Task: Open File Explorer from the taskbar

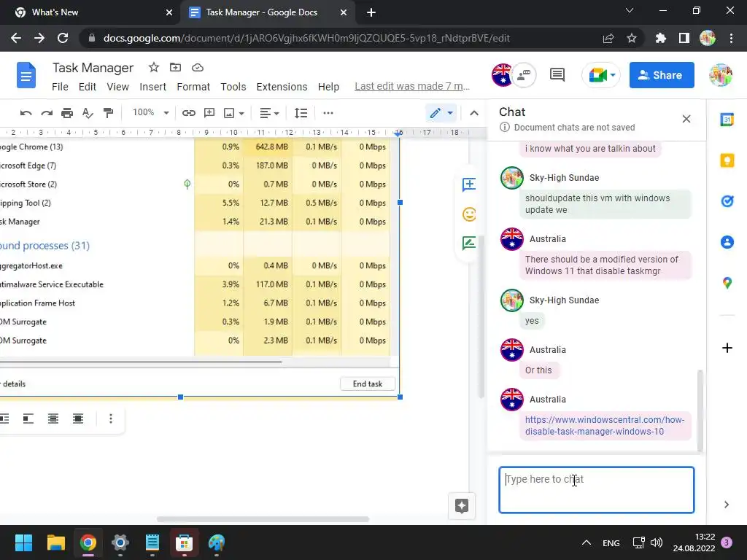Action: pyautogui.click(x=55, y=542)
